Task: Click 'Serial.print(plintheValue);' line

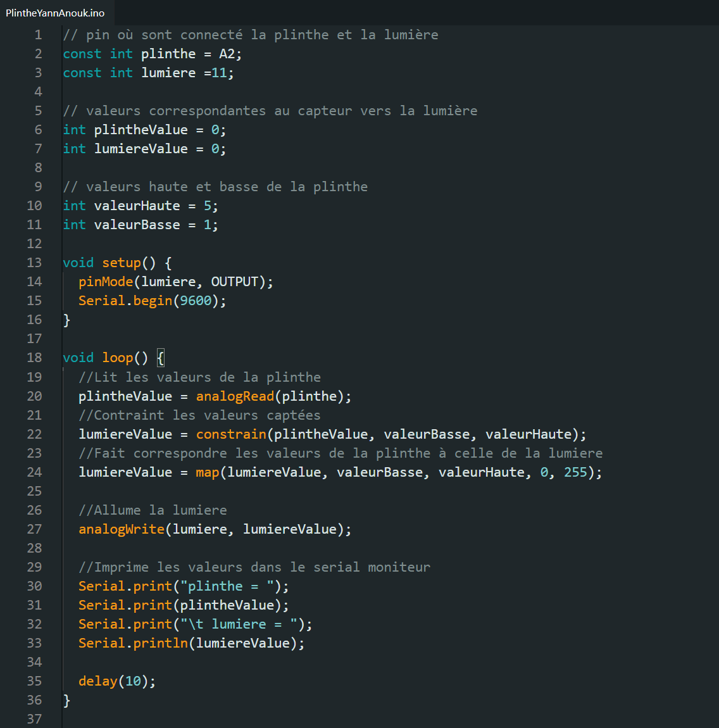Action: point(184,605)
